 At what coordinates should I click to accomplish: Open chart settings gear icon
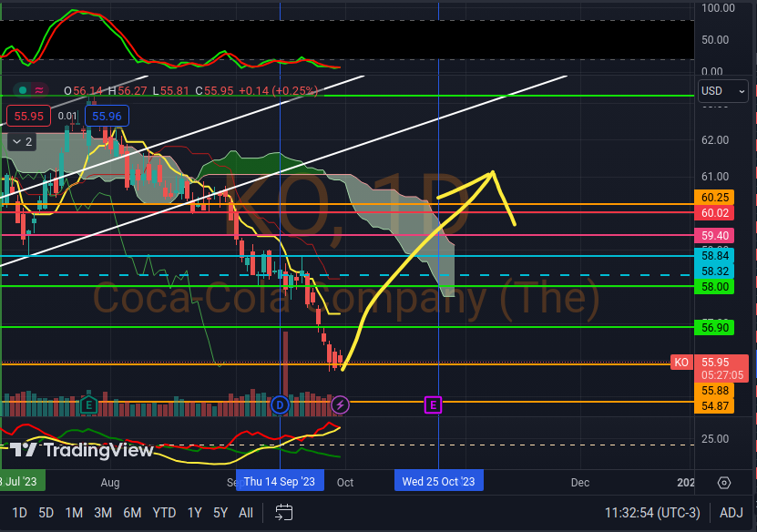coord(724,483)
